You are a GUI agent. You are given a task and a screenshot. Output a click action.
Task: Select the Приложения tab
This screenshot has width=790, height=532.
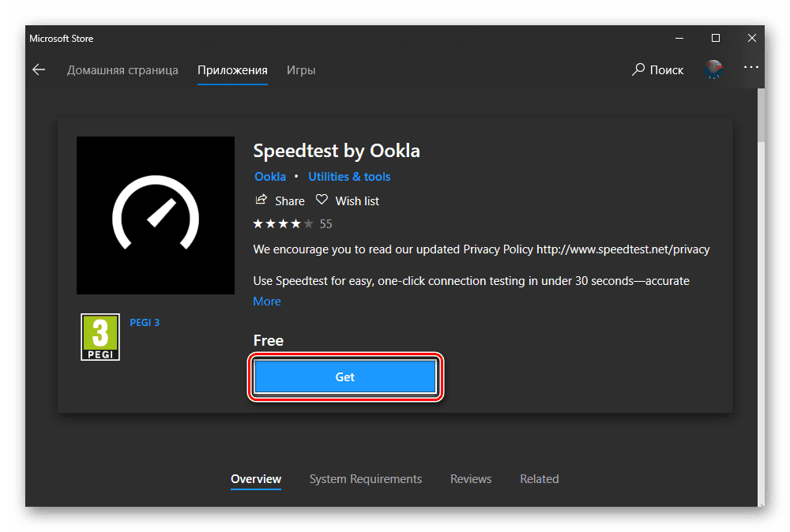pyautogui.click(x=232, y=70)
